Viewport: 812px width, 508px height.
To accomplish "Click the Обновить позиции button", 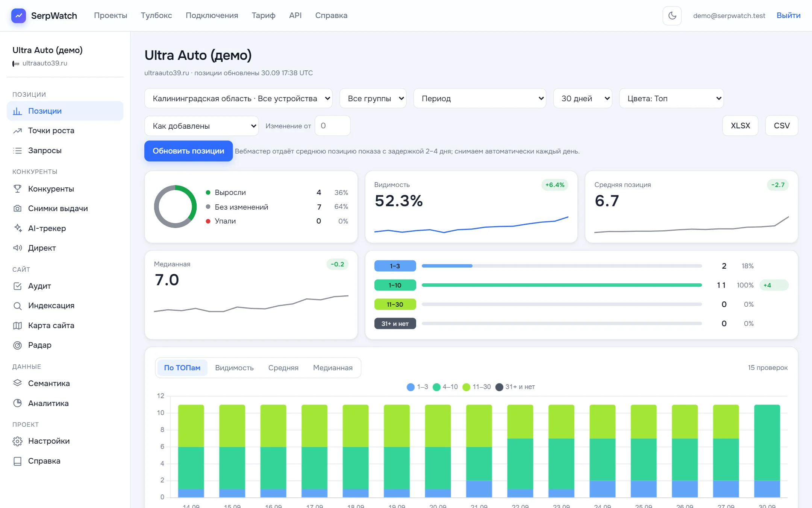I will (x=188, y=151).
